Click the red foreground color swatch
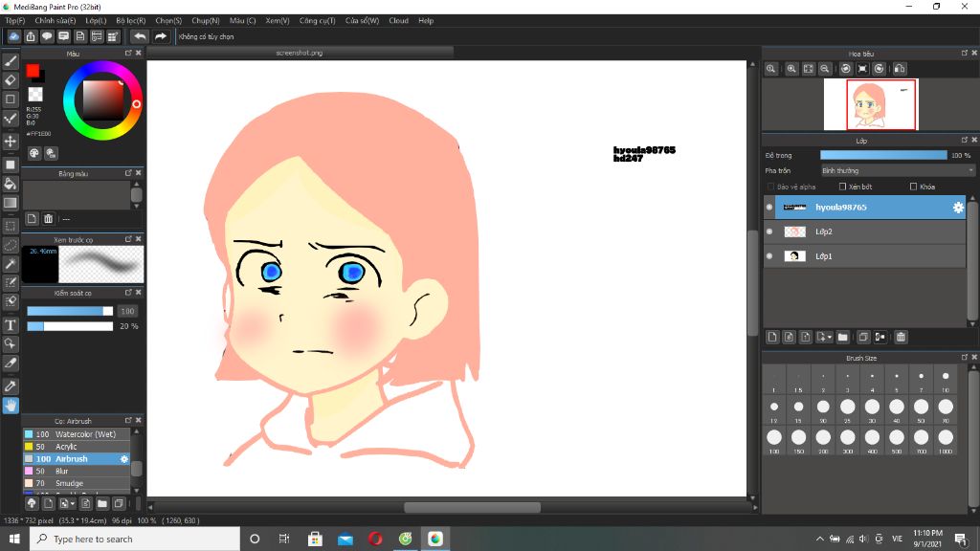The width and height of the screenshot is (980, 551). pyautogui.click(x=33, y=71)
